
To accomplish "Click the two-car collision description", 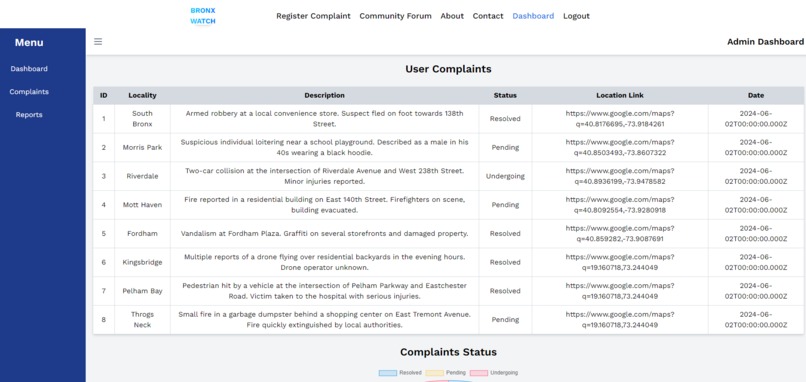I will [x=324, y=176].
